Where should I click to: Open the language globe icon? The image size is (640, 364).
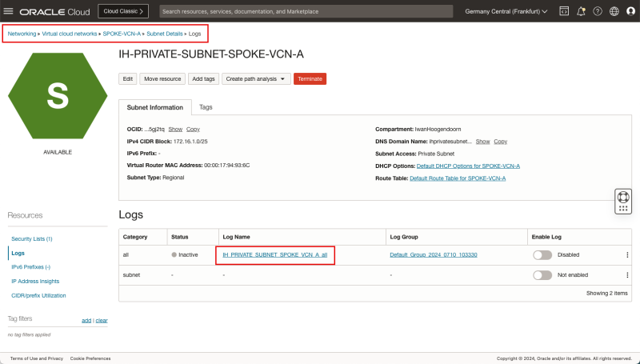[614, 12]
